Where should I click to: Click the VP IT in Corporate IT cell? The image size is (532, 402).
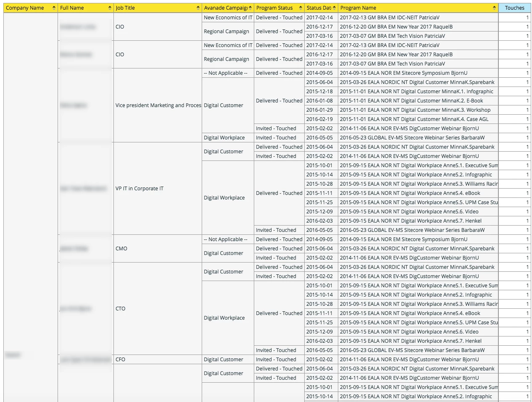[158, 189]
